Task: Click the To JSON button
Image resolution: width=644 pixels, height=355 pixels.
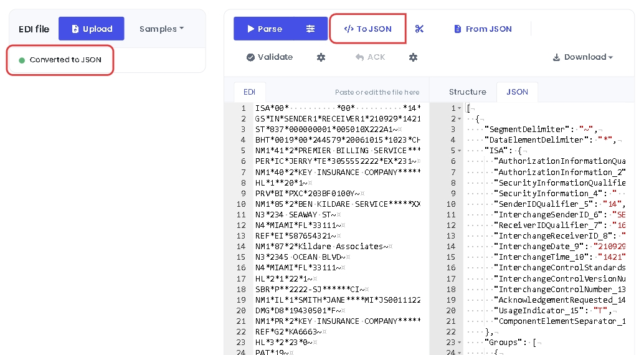Action: pos(367,29)
